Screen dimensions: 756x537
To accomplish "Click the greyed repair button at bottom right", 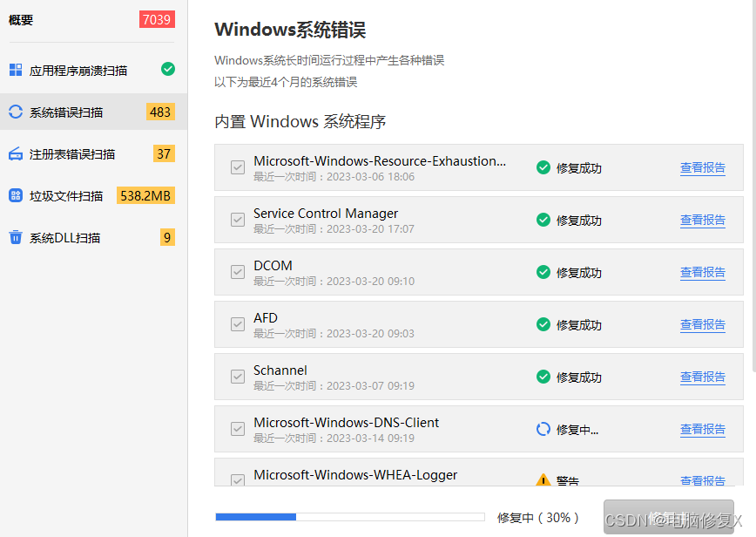I will point(669,517).
